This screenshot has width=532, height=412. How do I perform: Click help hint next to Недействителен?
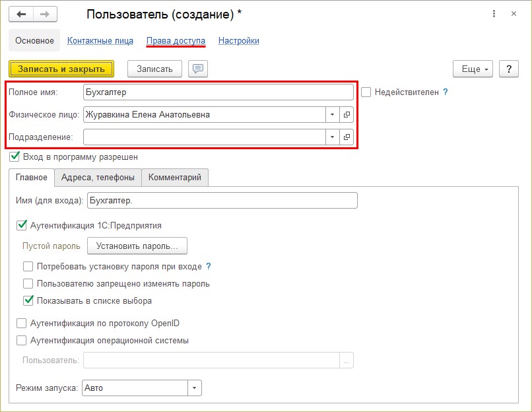click(x=446, y=92)
